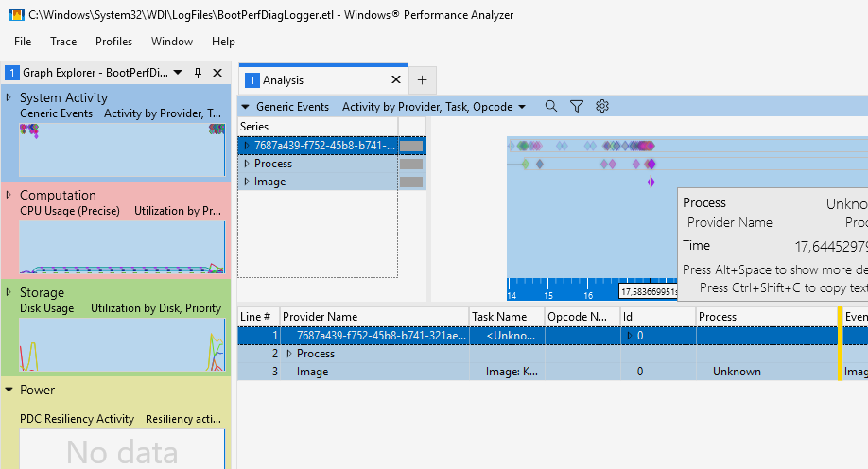Open the Trace menu
This screenshot has height=469, width=868.
pos(63,42)
